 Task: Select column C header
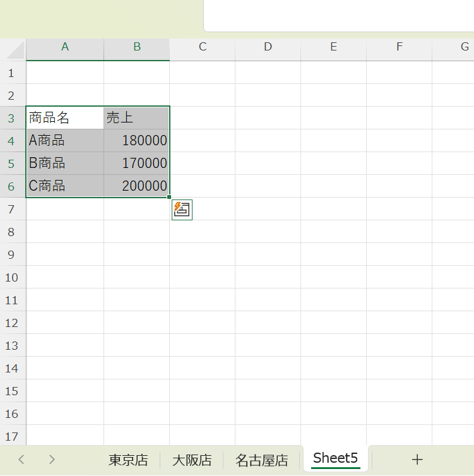[x=202, y=47]
